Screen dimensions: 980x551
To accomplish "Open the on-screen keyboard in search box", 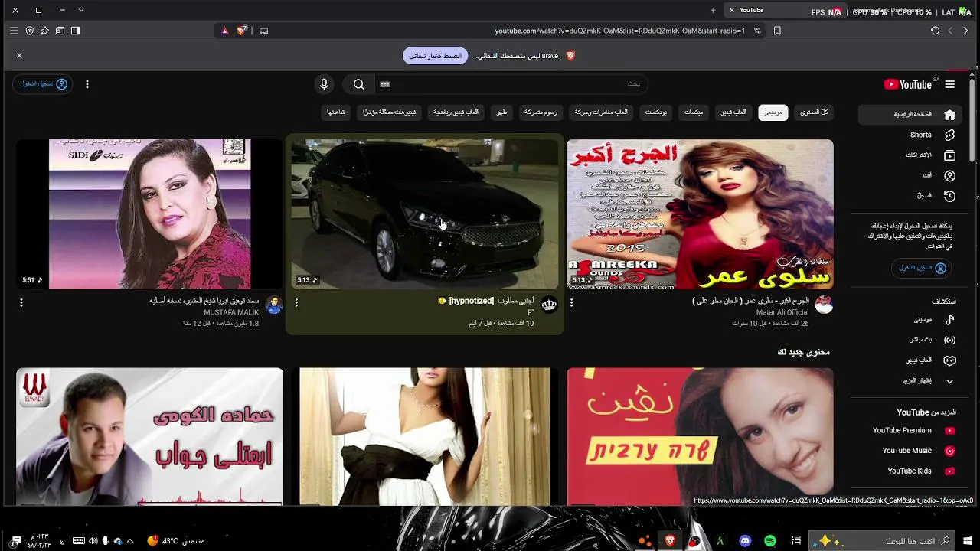I will tap(385, 84).
